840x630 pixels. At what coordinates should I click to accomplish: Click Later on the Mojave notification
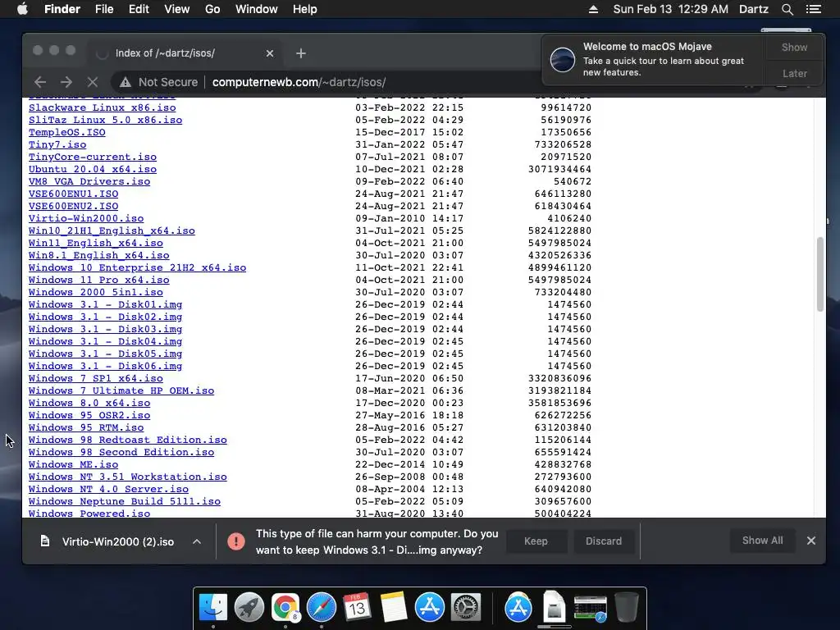tap(794, 73)
